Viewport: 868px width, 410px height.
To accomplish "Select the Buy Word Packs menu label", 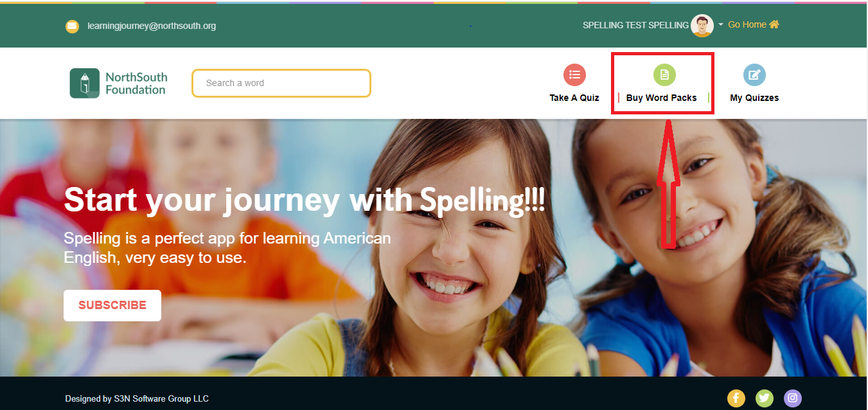I will point(661,98).
